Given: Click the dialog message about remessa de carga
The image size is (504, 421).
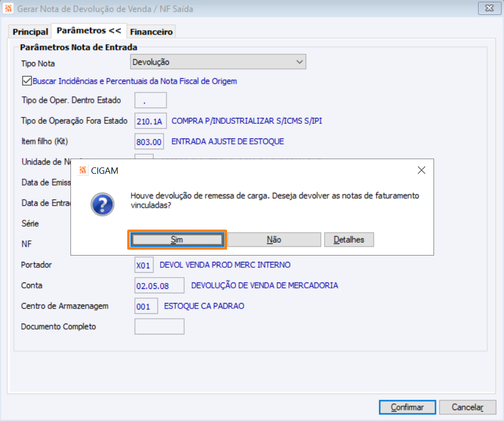Looking at the screenshot, I should coord(275,200).
